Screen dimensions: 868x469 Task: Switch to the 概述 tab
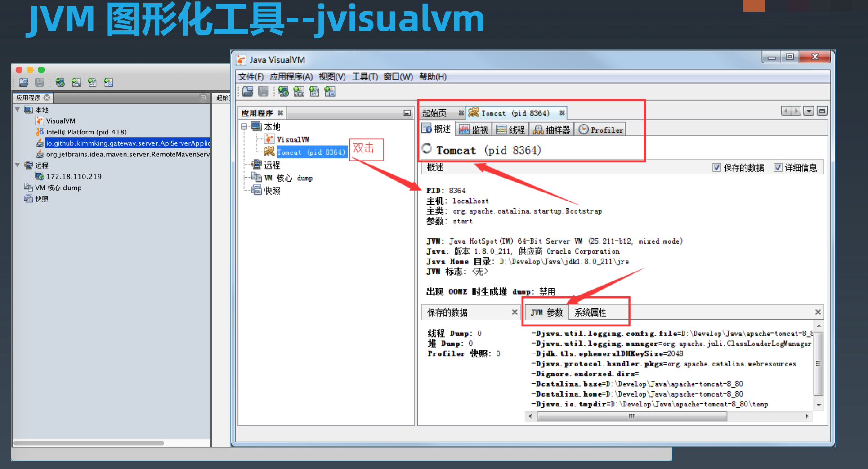coord(437,129)
